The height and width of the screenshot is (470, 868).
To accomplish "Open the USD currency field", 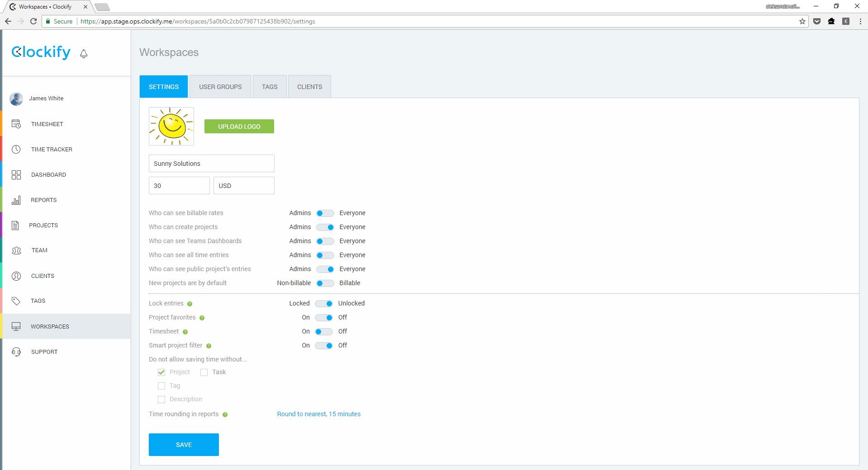I will pos(243,186).
